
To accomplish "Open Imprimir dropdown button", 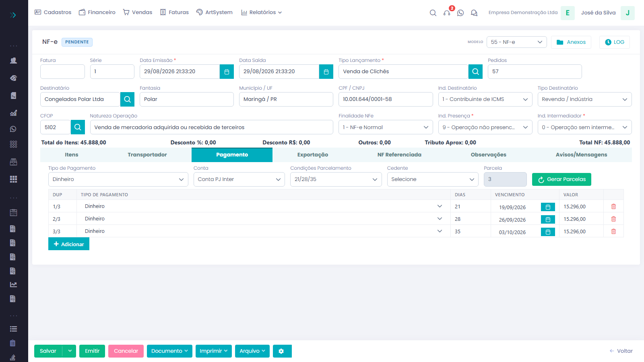I will 214,351.
